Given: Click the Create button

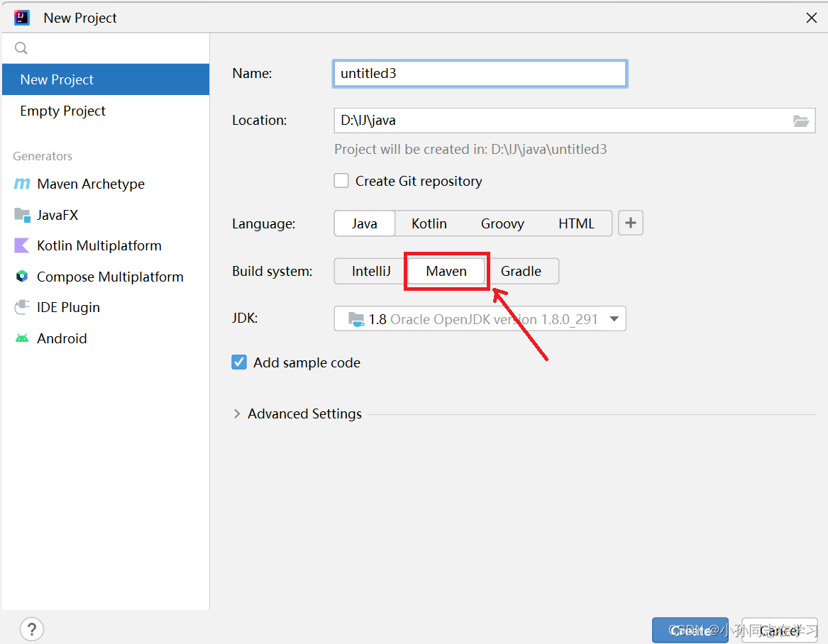Looking at the screenshot, I should 690,631.
